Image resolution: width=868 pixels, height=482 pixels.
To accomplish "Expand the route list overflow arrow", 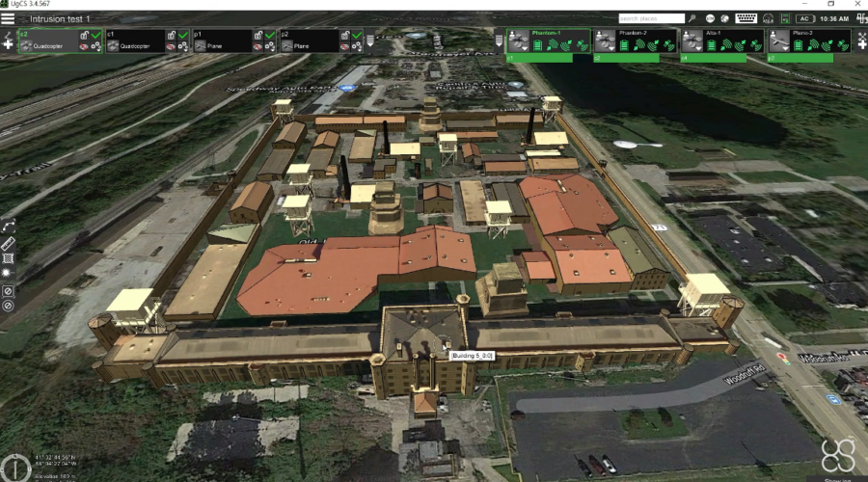I will [x=369, y=40].
